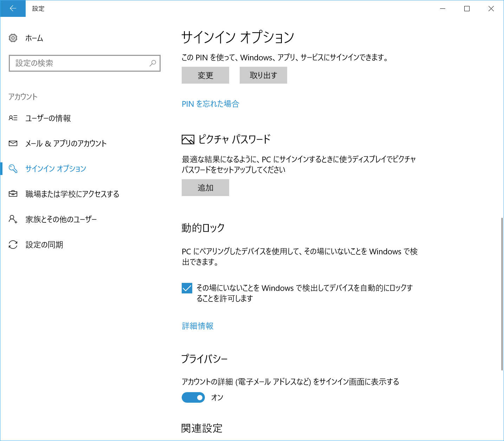This screenshot has height=441, width=504.
Task: Click the vertical scrollbar on right edge
Action: 502,293
